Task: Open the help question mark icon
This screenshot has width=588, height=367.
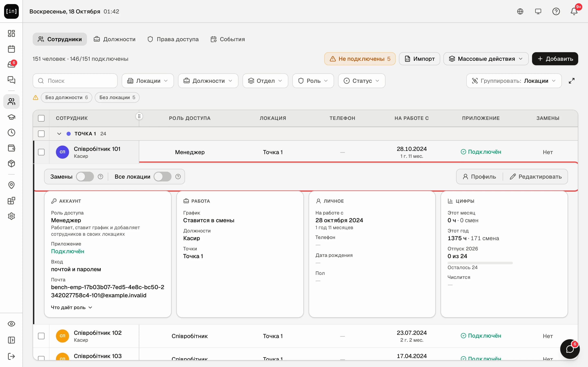Action: pyautogui.click(x=556, y=11)
